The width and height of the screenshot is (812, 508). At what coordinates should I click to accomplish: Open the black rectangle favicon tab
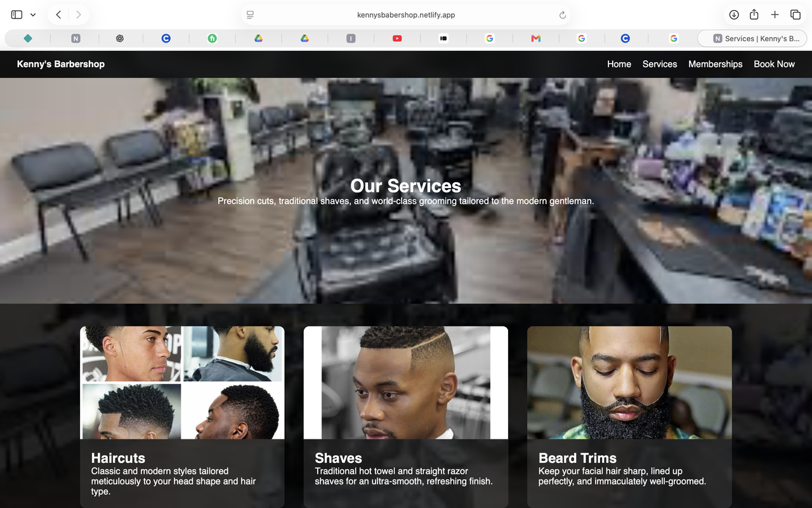click(443, 38)
